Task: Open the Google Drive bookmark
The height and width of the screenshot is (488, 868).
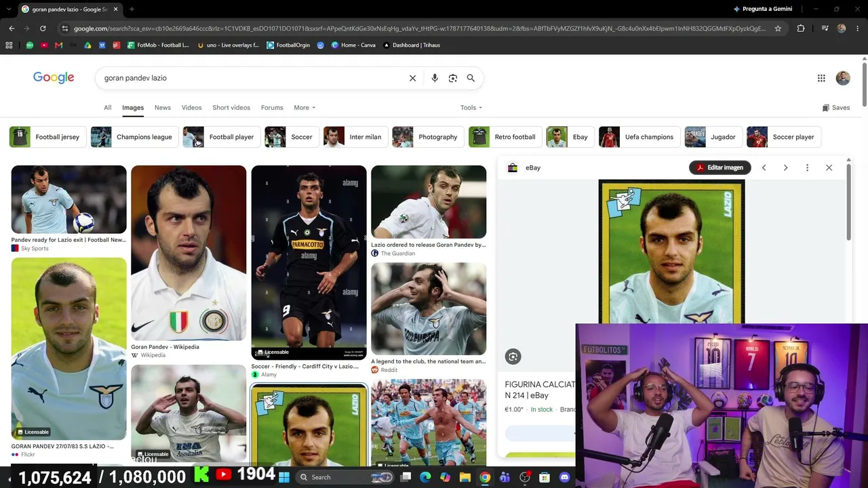Action: [87, 45]
